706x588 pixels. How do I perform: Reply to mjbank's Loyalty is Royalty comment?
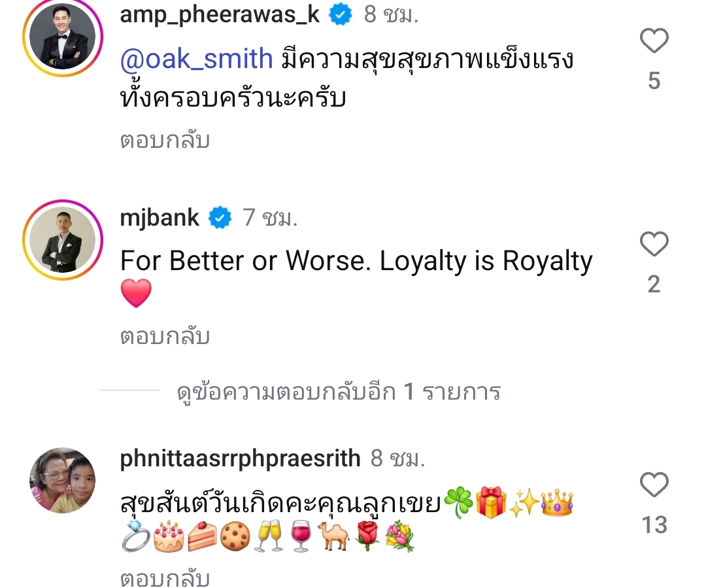pyautogui.click(x=165, y=337)
